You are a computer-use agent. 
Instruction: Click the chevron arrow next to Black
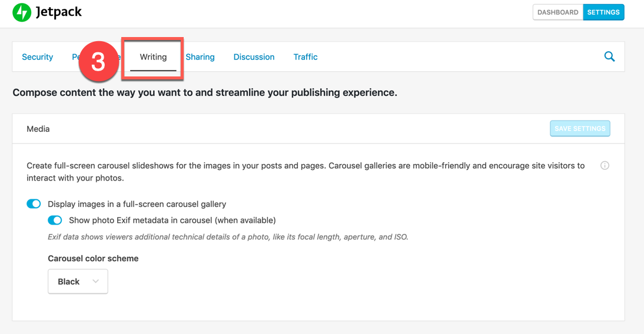[x=95, y=282]
